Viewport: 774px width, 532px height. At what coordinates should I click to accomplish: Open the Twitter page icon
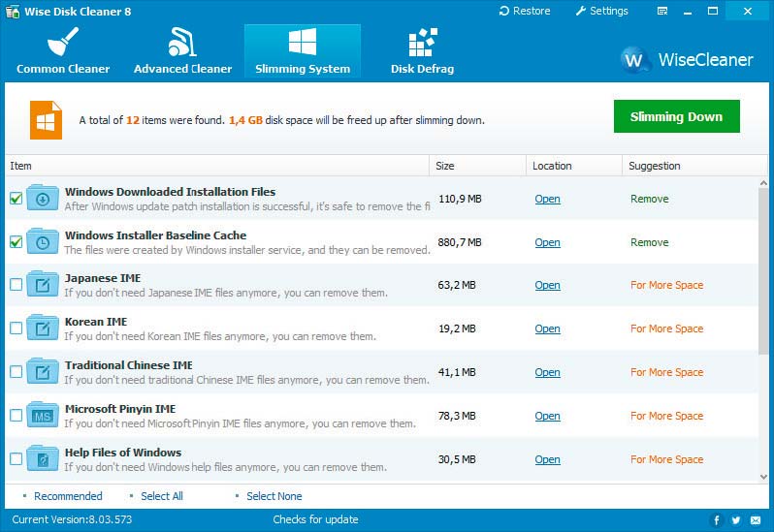[x=736, y=519]
